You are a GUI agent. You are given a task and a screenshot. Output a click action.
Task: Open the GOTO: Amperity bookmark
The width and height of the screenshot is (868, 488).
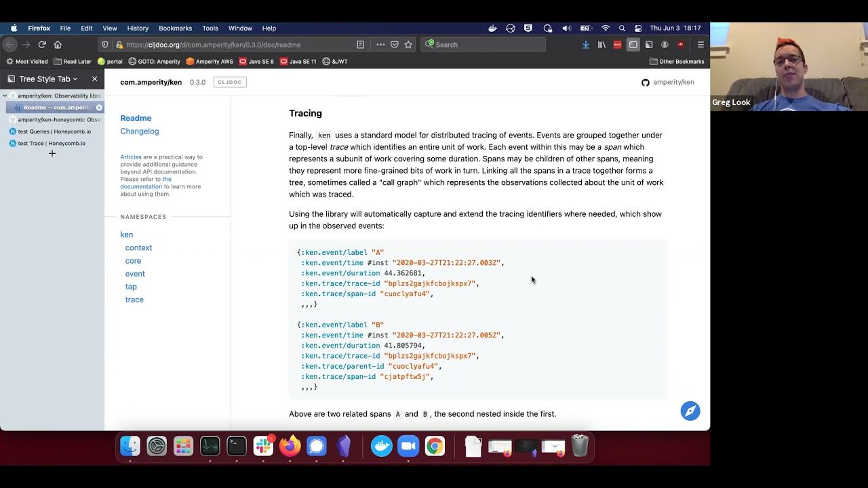click(155, 62)
